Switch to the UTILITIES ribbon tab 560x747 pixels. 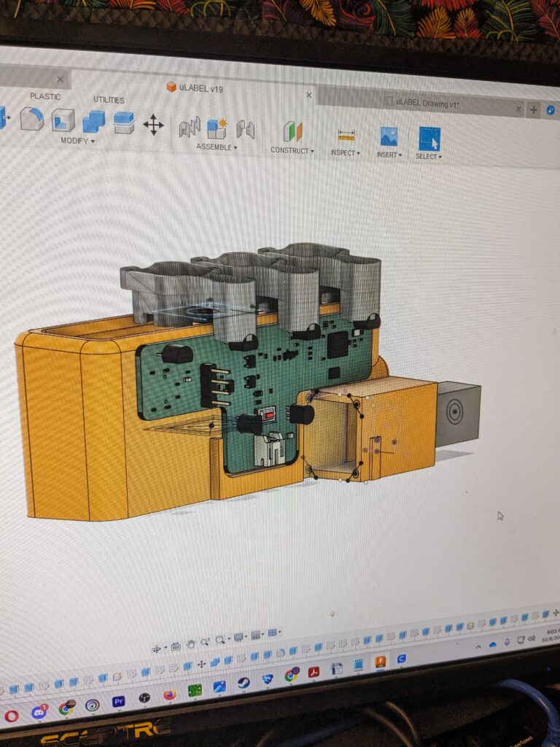109,100
